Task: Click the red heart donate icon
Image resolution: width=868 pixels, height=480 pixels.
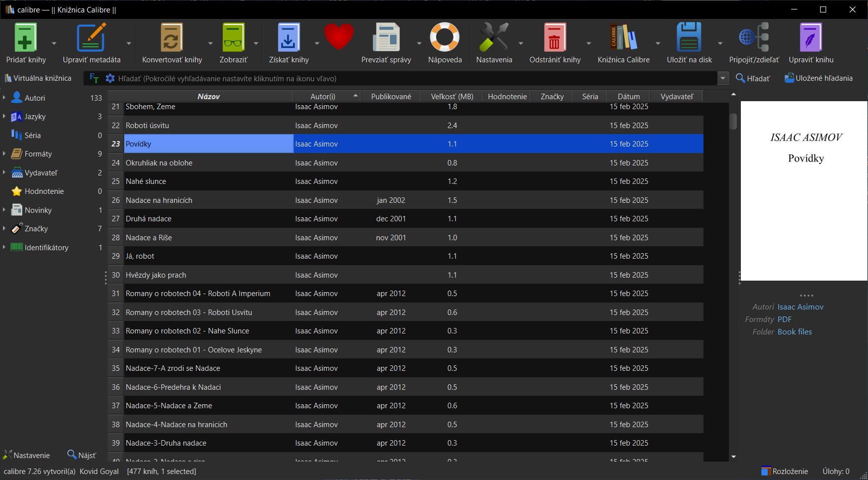Action: [x=339, y=37]
